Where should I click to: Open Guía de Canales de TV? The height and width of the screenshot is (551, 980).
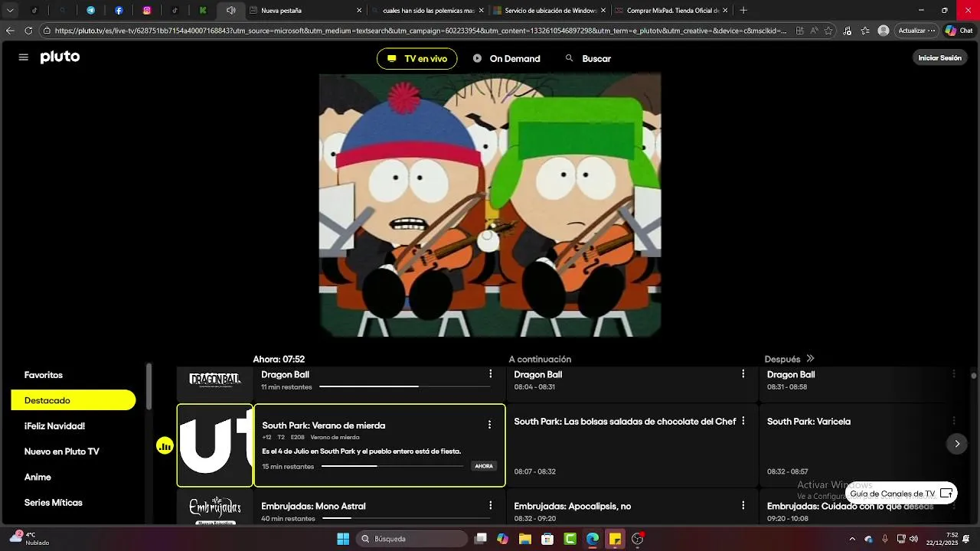coord(901,494)
